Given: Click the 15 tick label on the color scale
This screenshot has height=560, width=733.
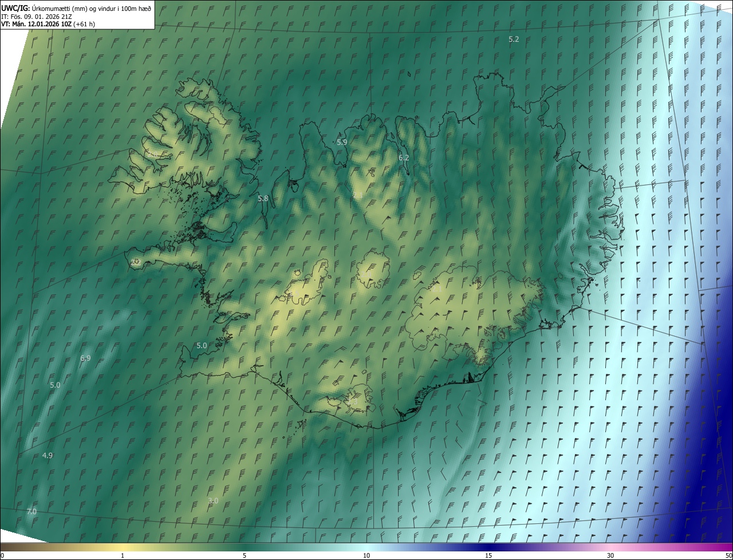Looking at the screenshot, I should tap(488, 555).
